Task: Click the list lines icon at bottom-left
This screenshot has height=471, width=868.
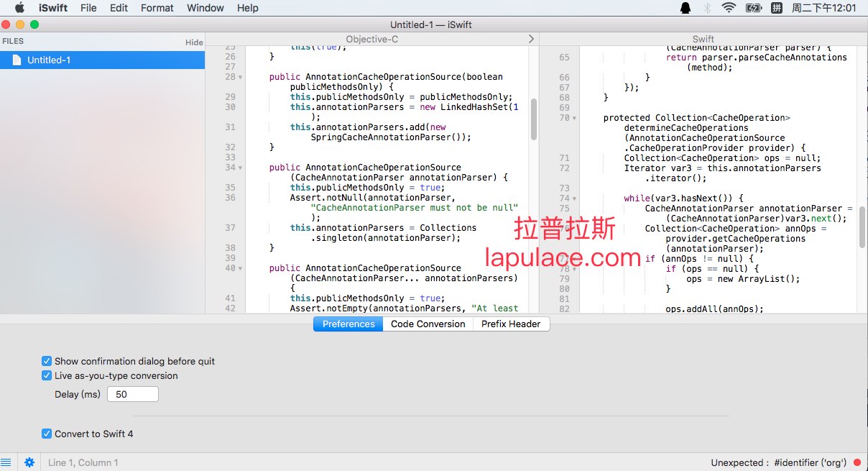Action: (x=6, y=462)
